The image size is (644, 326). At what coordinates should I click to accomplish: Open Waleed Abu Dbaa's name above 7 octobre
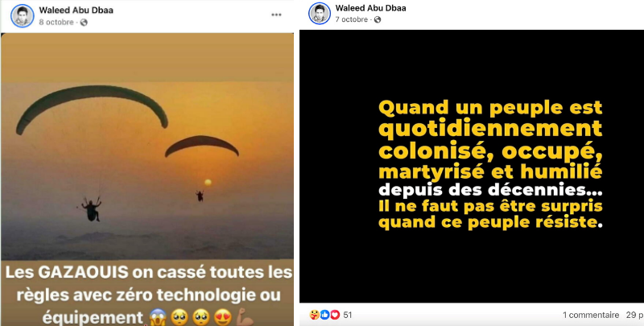coord(371,8)
